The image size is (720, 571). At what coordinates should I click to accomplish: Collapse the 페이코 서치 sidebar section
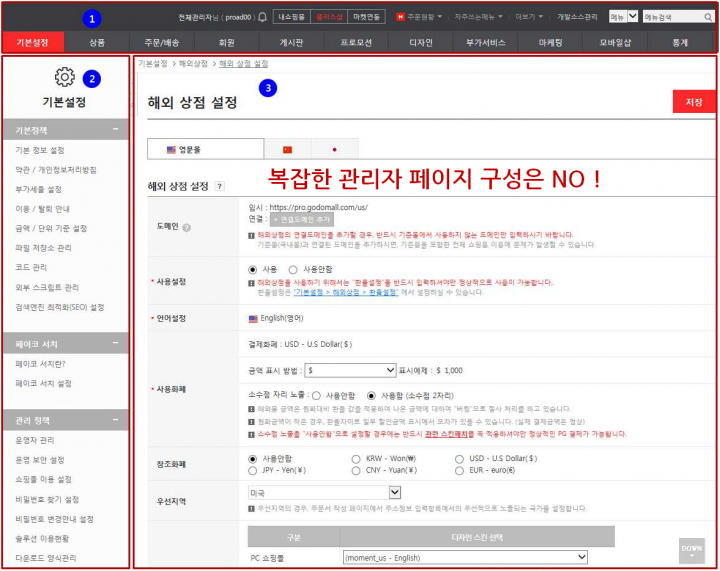[x=115, y=343]
